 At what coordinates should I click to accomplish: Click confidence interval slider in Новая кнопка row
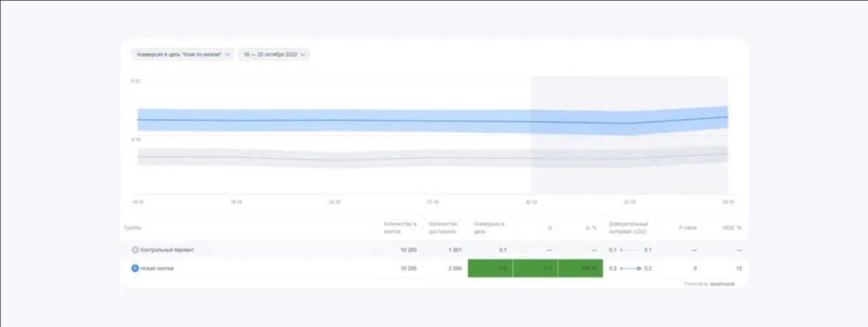click(631, 269)
